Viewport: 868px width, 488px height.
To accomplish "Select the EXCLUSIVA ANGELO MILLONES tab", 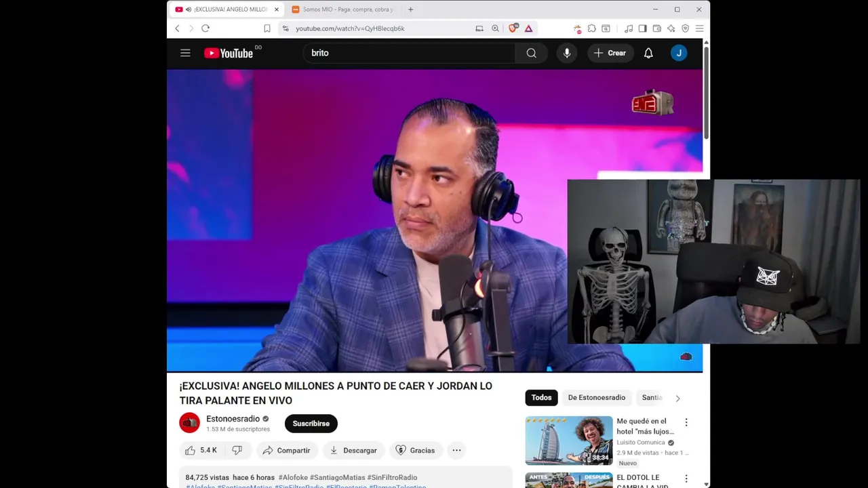I will [x=226, y=9].
